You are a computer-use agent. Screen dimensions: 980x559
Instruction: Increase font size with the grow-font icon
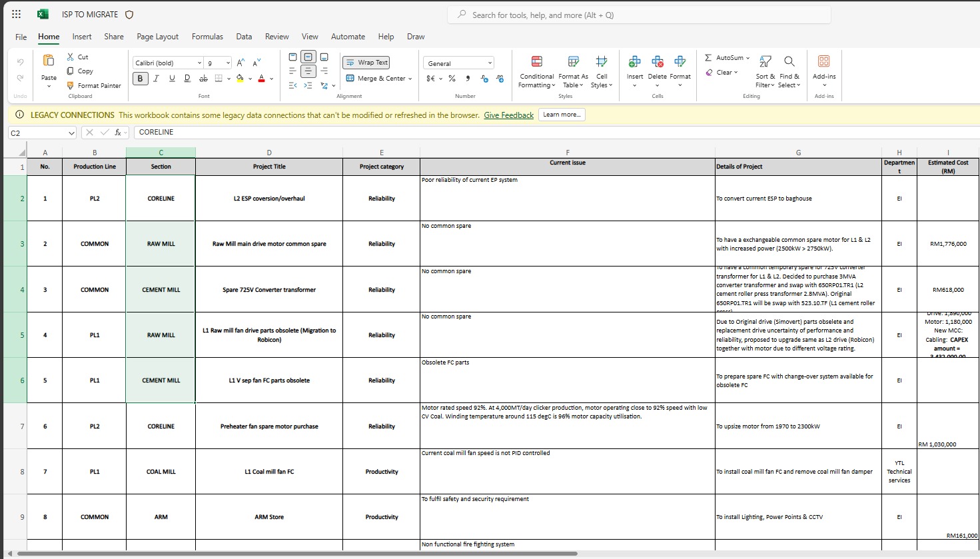click(241, 63)
